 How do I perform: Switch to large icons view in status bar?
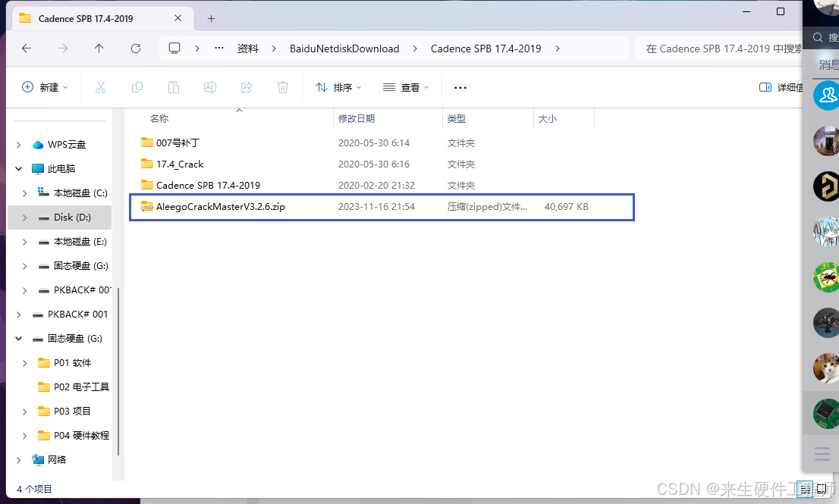tap(822, 489)
